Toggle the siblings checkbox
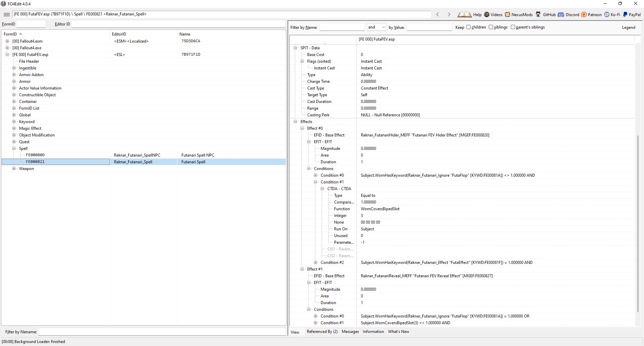 click(491, 27)
